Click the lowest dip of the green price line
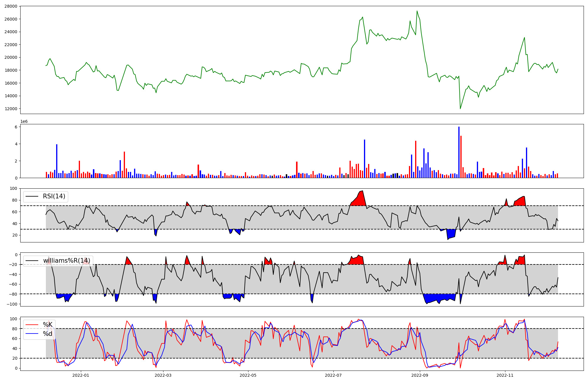Screen dimensions: 588x382 click(460, 108)
